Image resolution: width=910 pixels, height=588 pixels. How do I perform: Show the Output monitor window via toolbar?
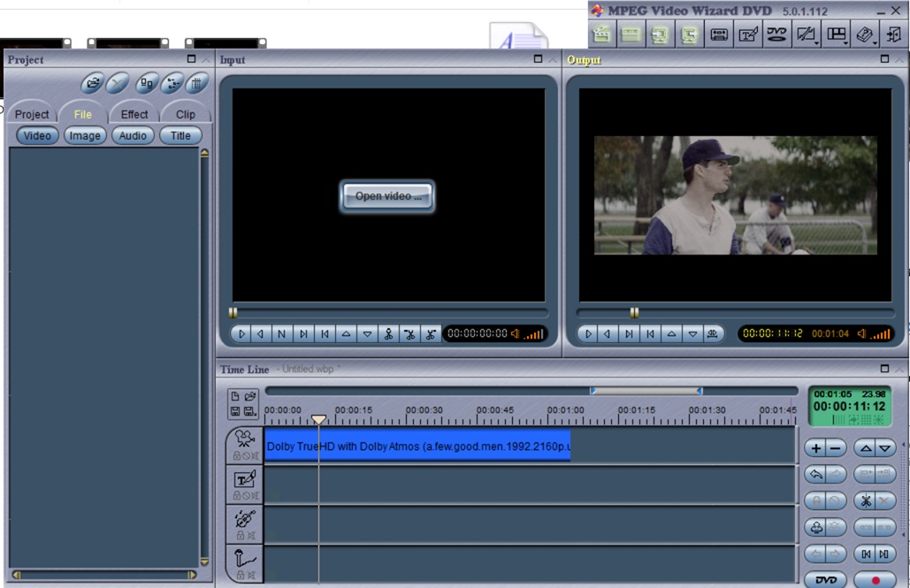click(689, 34)
